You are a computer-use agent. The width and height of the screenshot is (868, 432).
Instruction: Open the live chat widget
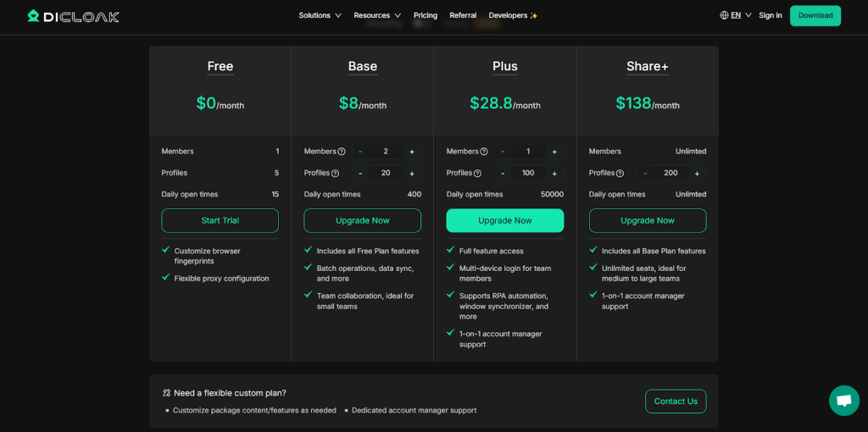(843, 401)
